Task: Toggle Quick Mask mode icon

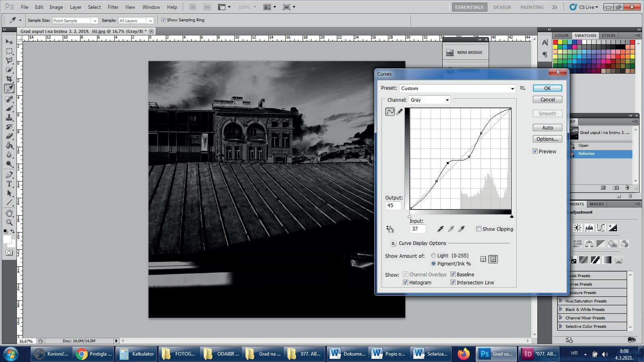Action: point(9,253)
